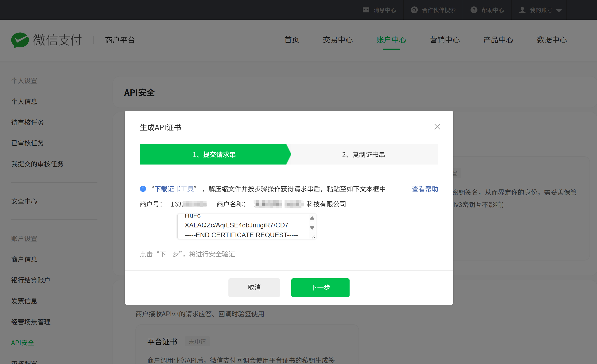Screen dimensions: 597x364
Task: Click 消息中心 text in top bar
Action: (x=385, y=10)
